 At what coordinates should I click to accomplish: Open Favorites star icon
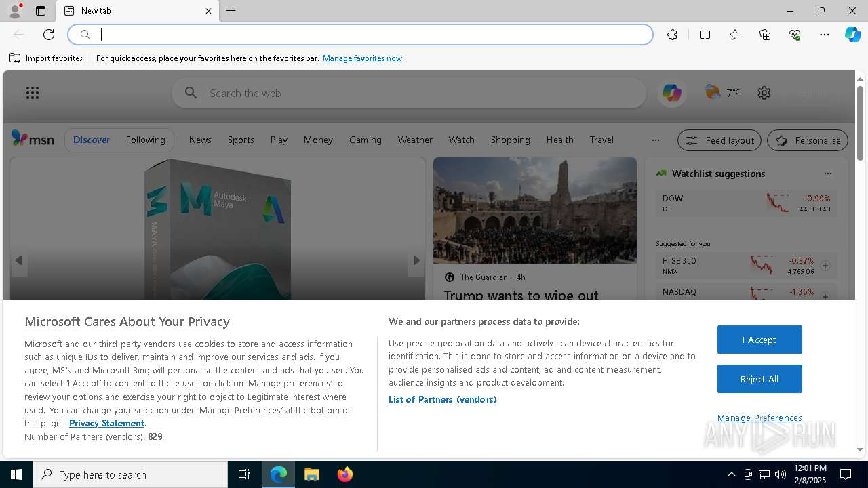tap(735, 35)
